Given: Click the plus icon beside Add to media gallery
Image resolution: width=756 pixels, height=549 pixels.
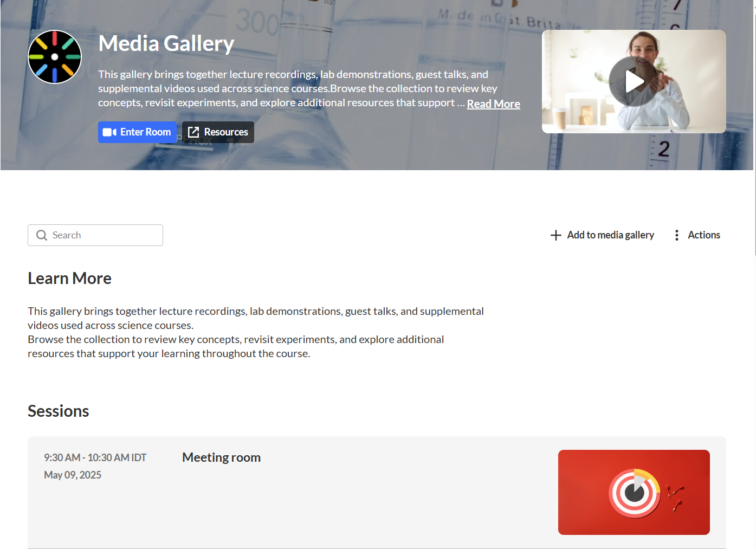Looking at the screenshot, I should (556, 235).
